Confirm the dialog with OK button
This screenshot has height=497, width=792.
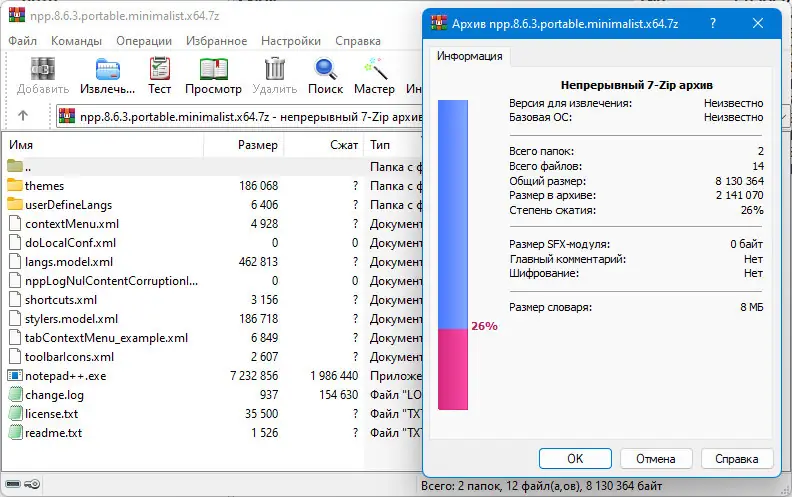tap(575, 459)
